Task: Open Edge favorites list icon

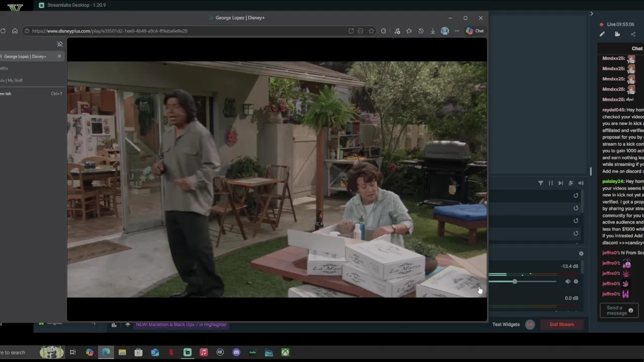Action: click(409, 31)
